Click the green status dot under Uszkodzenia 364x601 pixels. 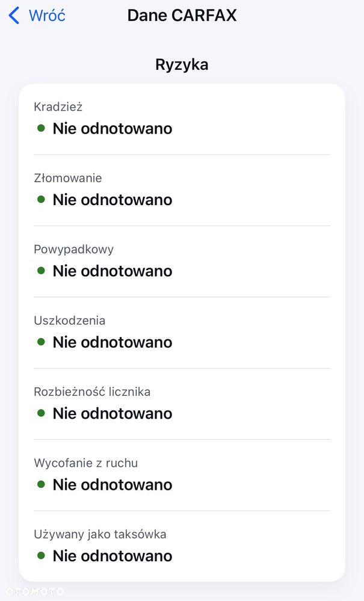[41, 342]
